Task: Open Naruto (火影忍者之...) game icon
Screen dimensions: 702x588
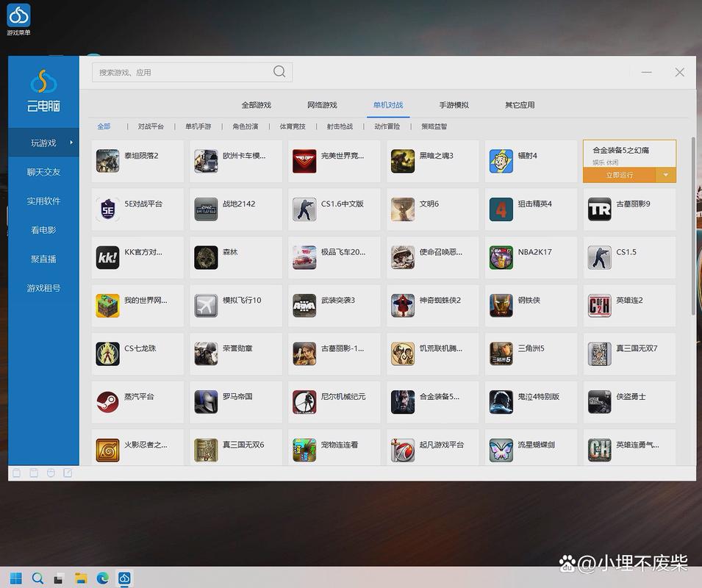Action: click(107, 450)
